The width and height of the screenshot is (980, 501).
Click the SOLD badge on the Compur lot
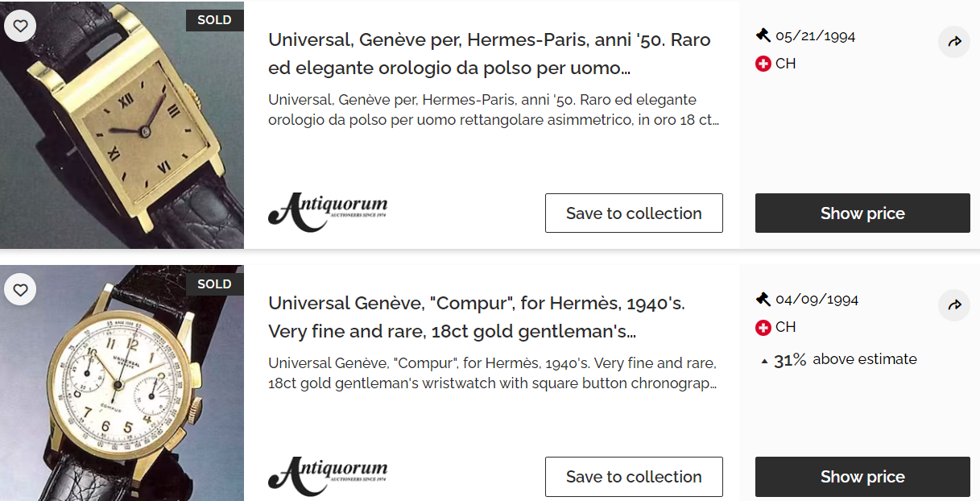tap(214, 284)
